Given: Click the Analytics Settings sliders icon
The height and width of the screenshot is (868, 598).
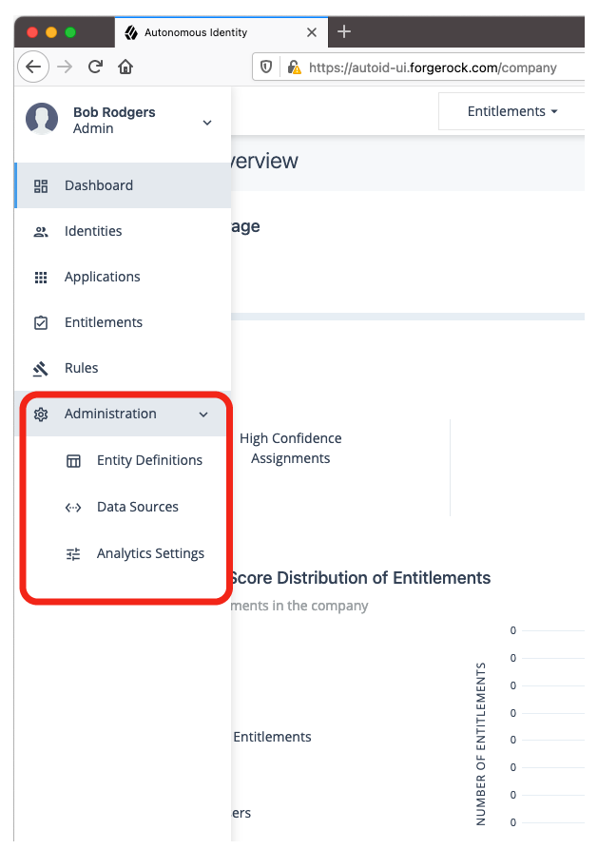Looking at the screenshot, I should coord(73,553).
